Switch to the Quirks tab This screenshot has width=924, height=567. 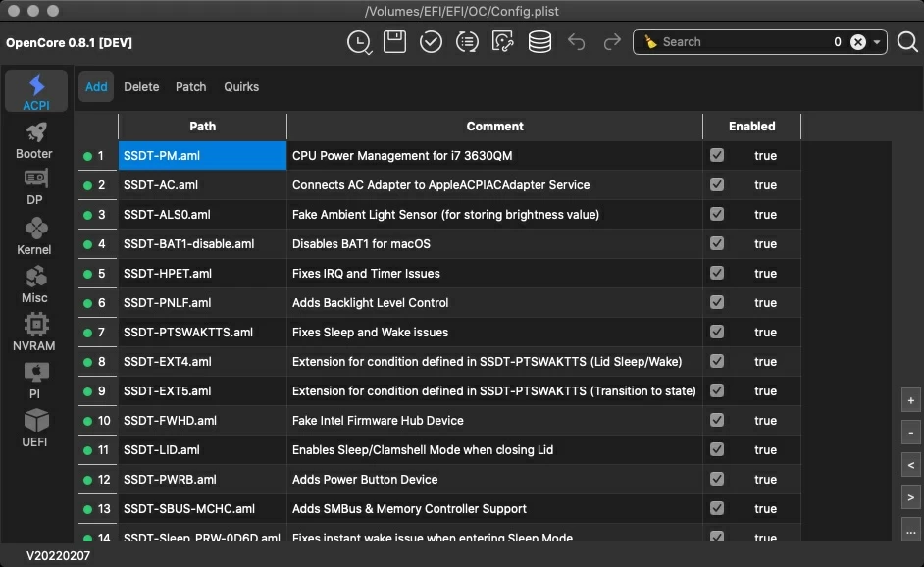(x=241, y=86)
